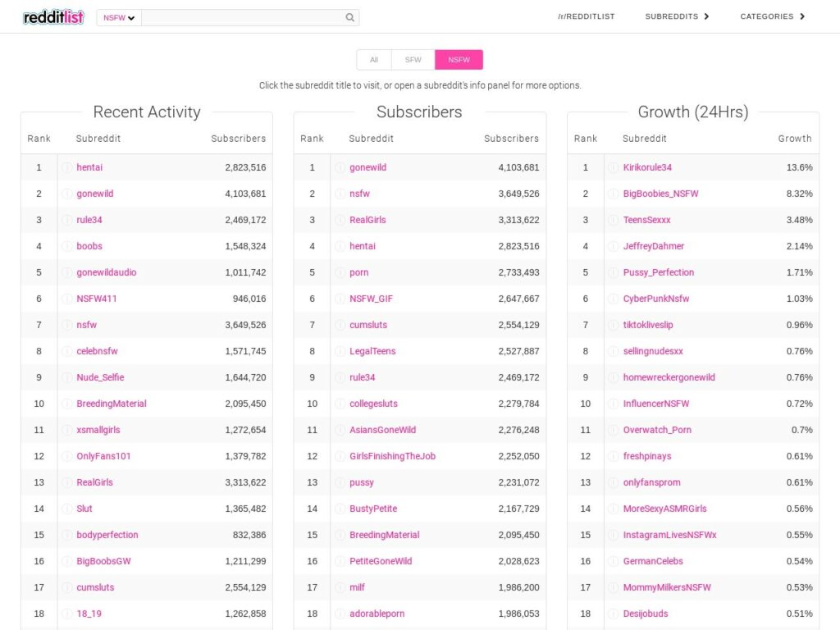Image resolution: width=840 pixels, height=630 pixels.
Task: Open info panel icon for NSFW_GIF
Action: tap(340, 299)
